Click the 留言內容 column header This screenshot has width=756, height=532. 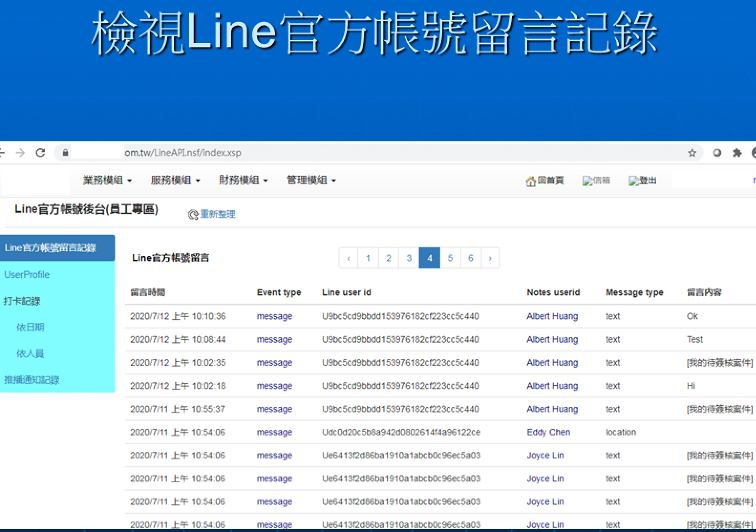tap(704, 292)
